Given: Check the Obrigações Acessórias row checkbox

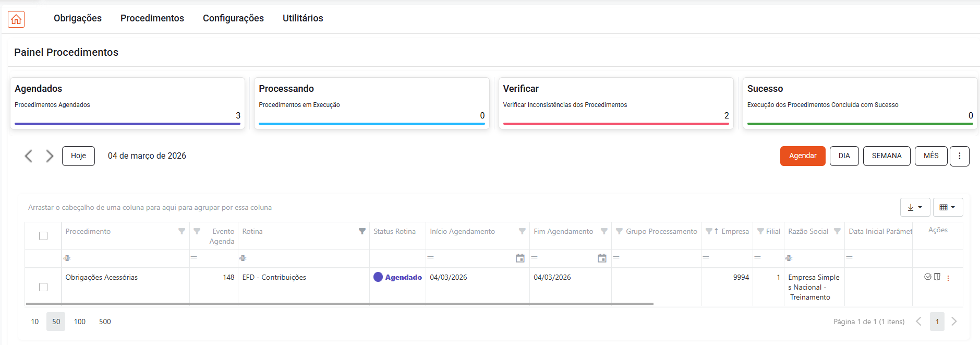Looking at the screenshot, I should tap(43, 287).
